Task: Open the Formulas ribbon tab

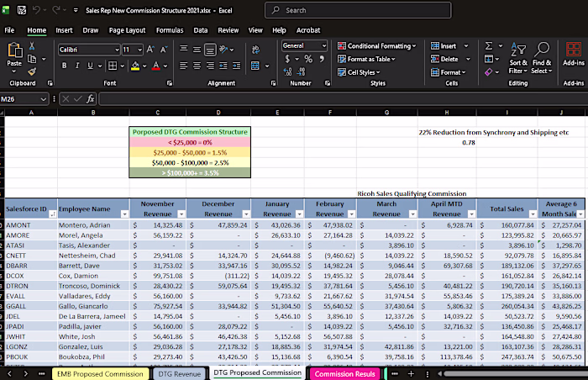Action: click(170, 30)
